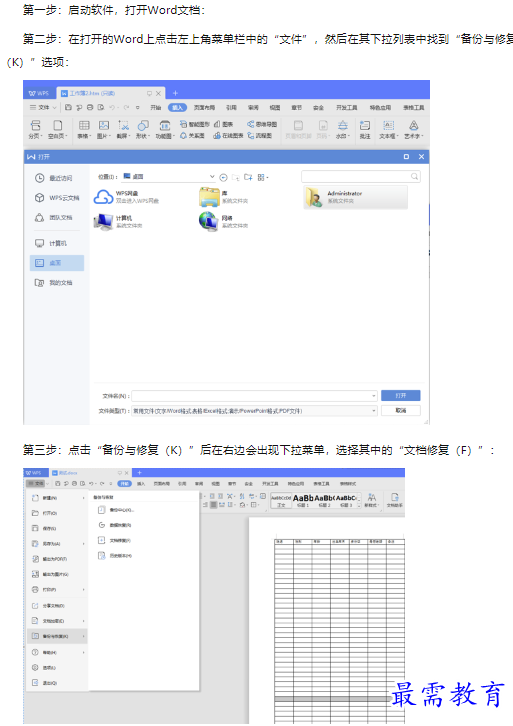The width and height of the screenshot is (513, 726).
Task: Click the back arrow icon next to location box
Action: [224, 177]
